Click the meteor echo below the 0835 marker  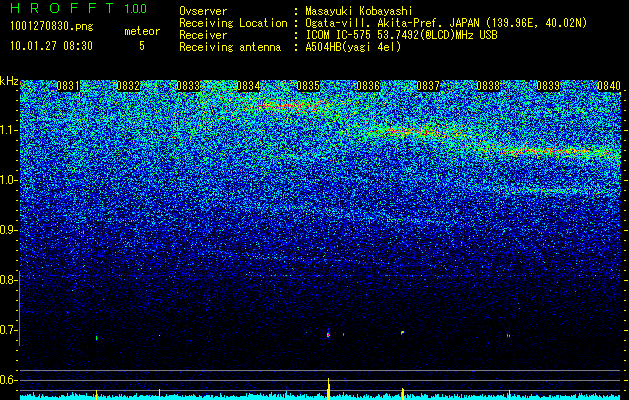coord(329,334)
